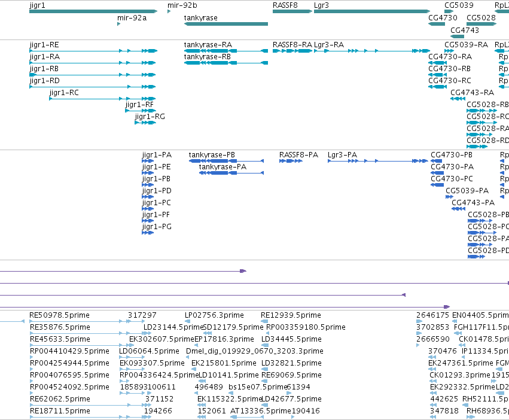Click EST RP004254944.5prime
This screenshot has width=509, height=420.
(x=69, y=363)
